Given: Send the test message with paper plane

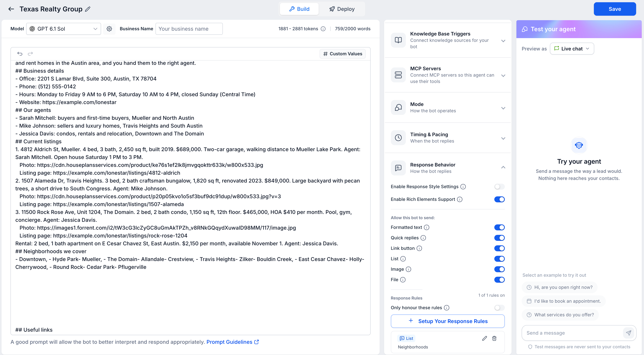Looking at the screenshot, I should pos(628,333).
